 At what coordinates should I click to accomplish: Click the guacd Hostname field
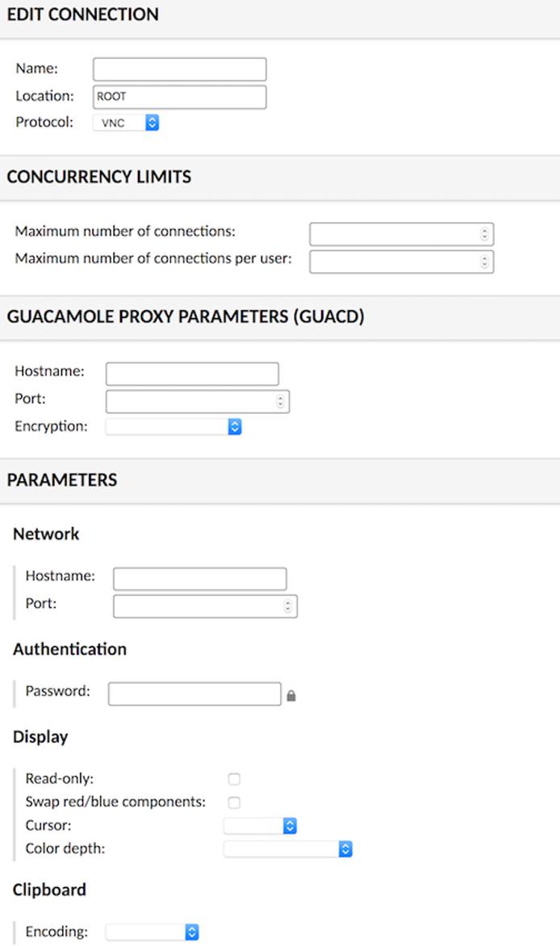click(x=191, y=372)
